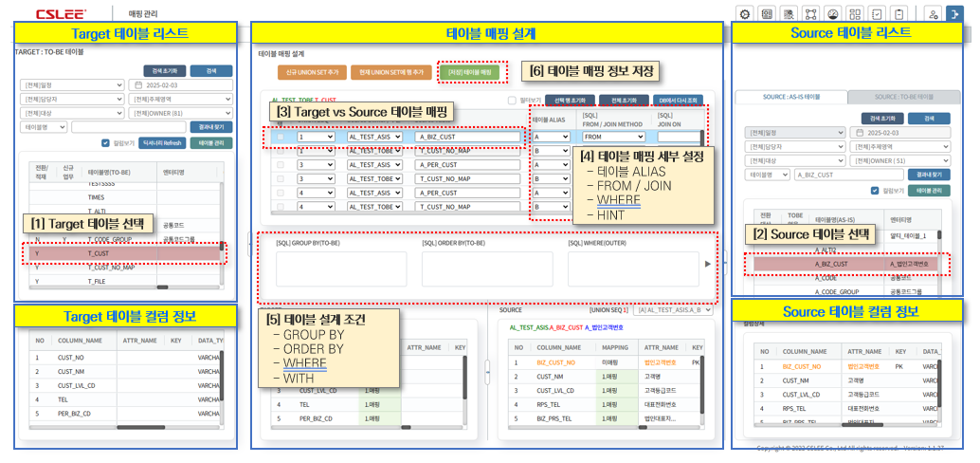Screen dimensions: 980x463
Task: Open the user settings icon in top toolbar
Action: [x=931, y=14]
